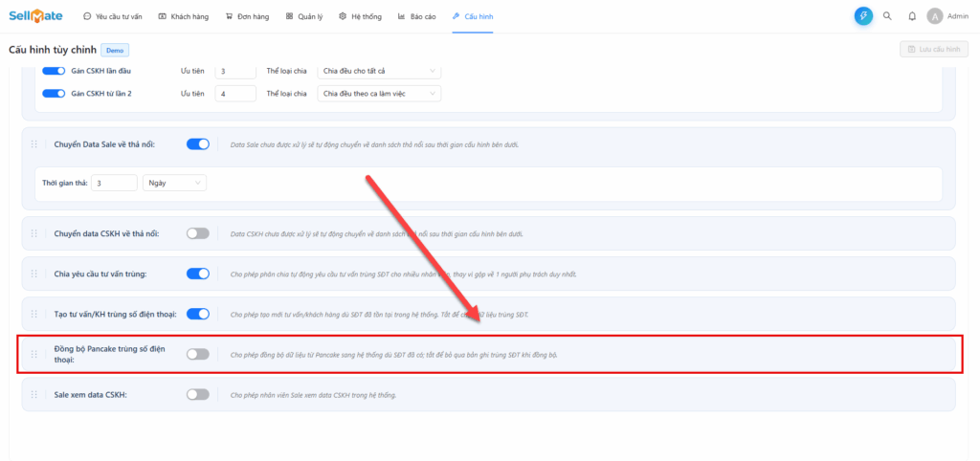Open the notifications bell
Screen dimensions: 980x461
912,16
